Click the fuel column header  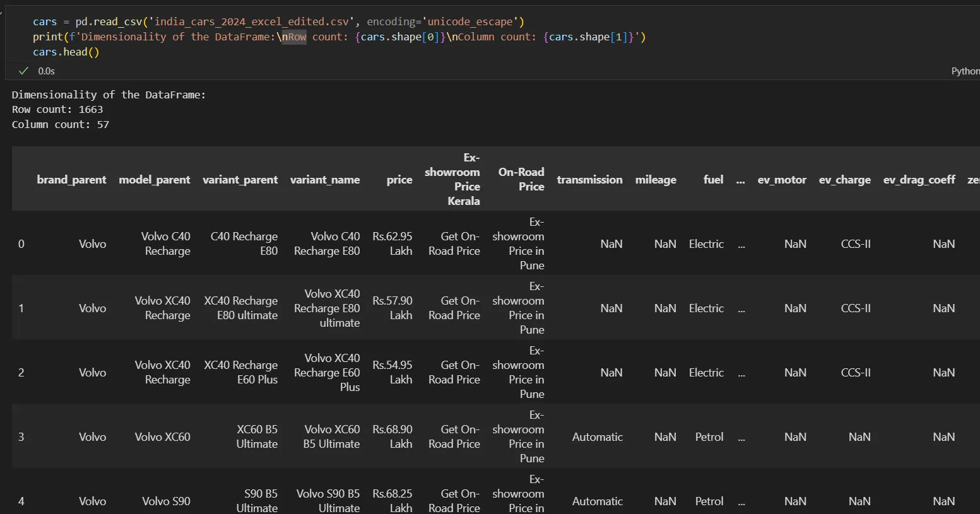point(713,179)
